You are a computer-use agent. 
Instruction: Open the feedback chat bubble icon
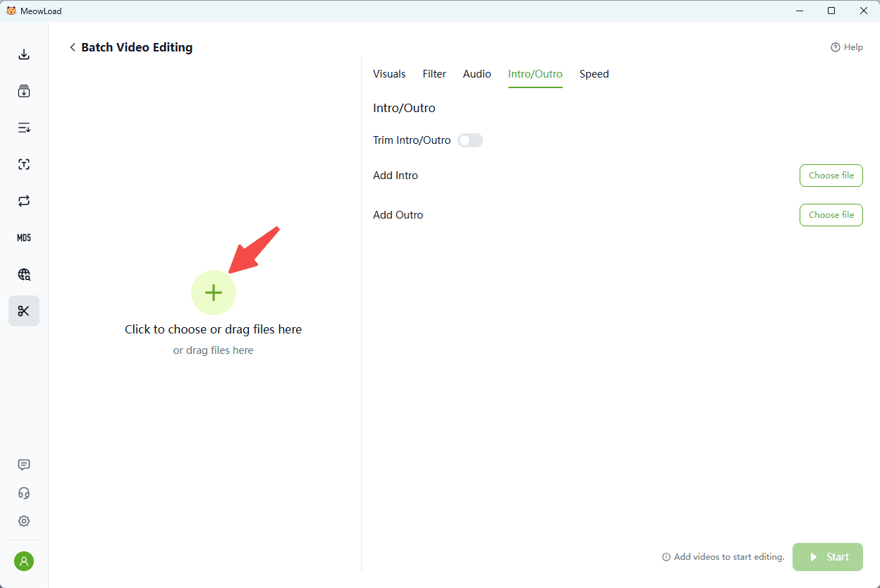(x=24, y=465)
